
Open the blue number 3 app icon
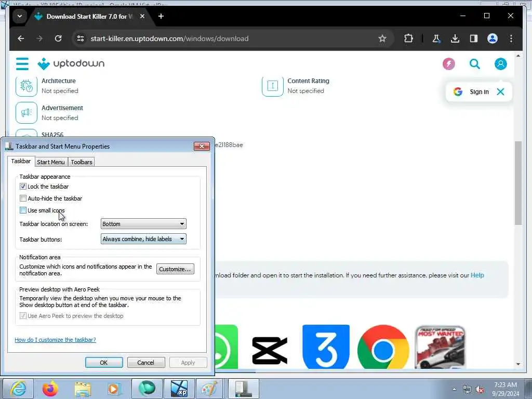pos(326,347)
